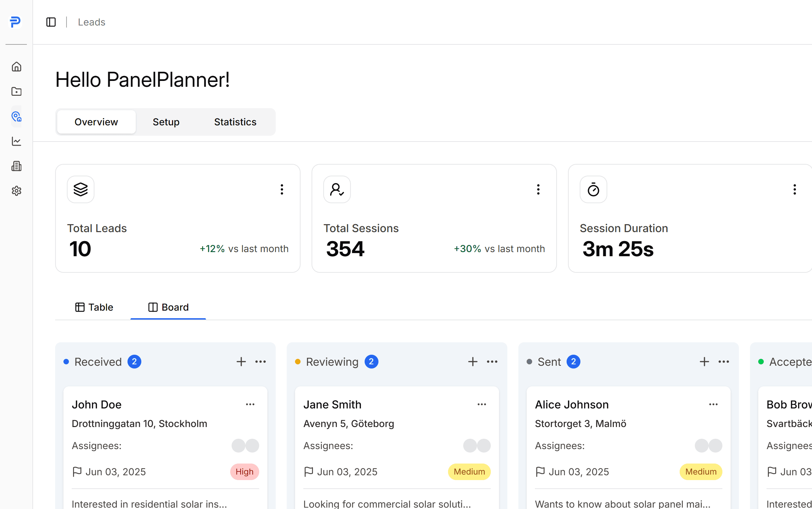The image size is (812, 509).
Task: Click the Received column title
Action: [x=98, y=362]
